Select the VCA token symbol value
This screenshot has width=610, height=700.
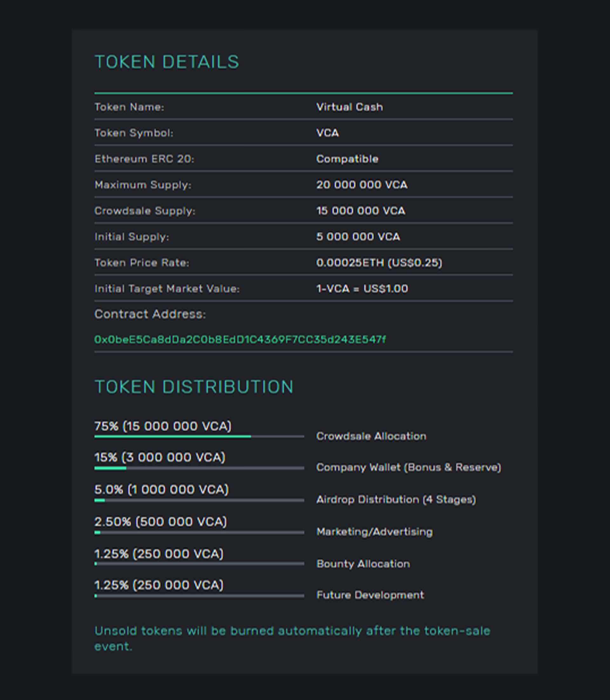328,133
